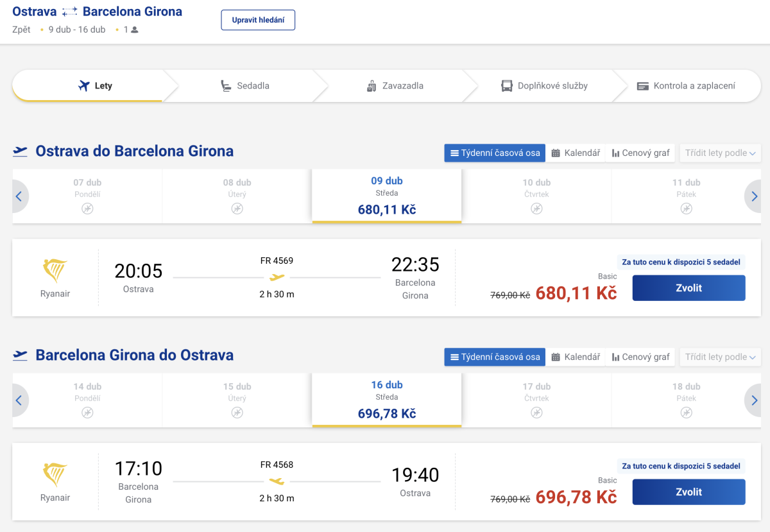
Task: Switch outbound view to Kalendář
Action: coord(576,153)
